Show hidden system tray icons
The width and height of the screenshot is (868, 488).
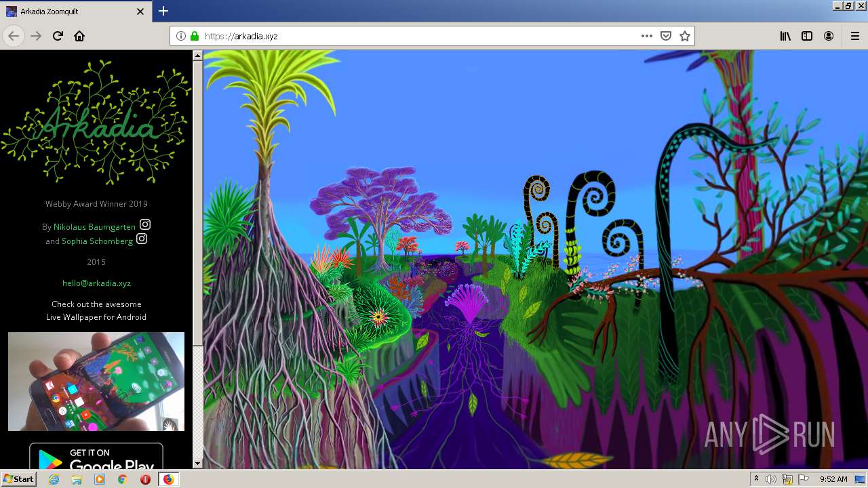756,479
